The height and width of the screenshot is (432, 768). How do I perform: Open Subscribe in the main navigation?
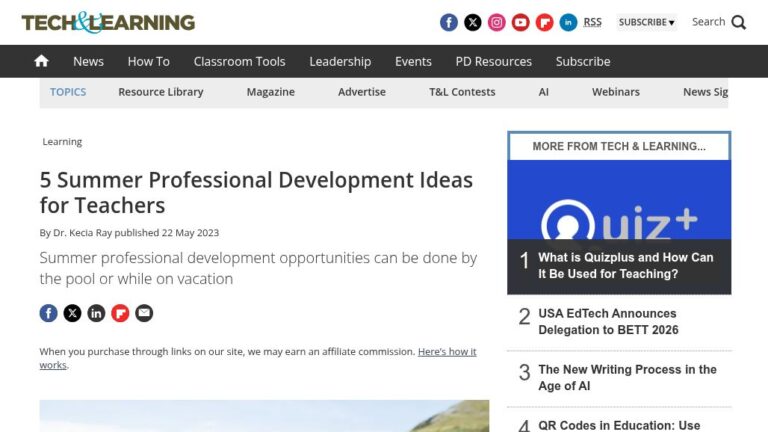click(x=583, y=61)
